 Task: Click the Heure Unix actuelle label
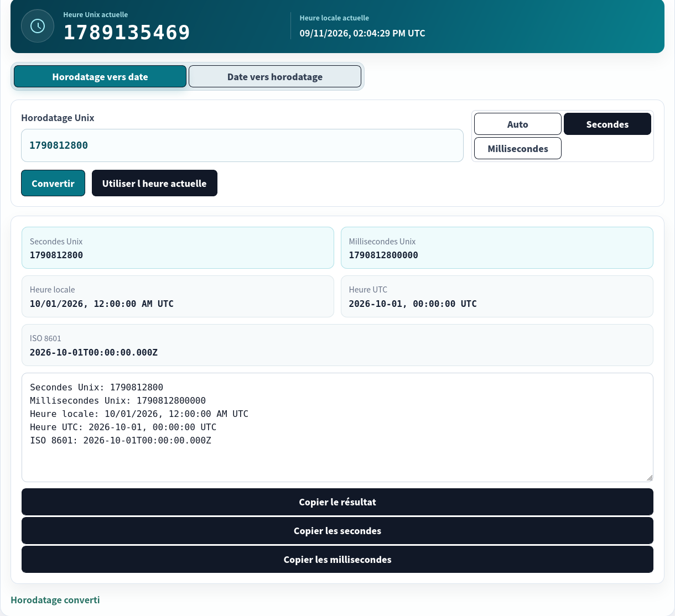click(95, 15)
